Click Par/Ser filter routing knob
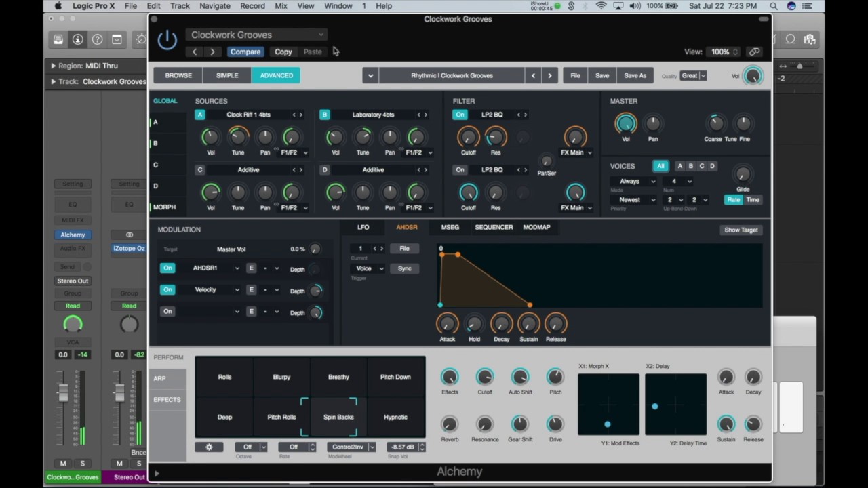Image resolution: width=868 pixels, height=488 pixels. (x=546, y=161)
